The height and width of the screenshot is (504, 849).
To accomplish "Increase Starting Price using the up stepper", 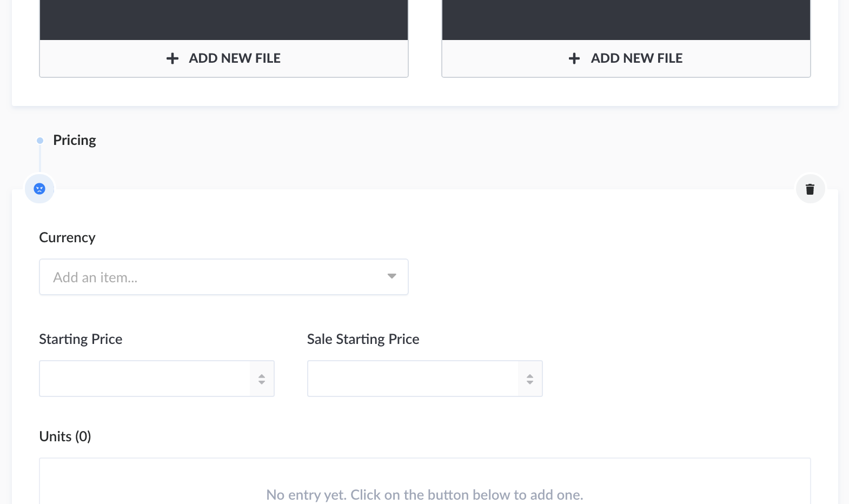I will 262,375.
